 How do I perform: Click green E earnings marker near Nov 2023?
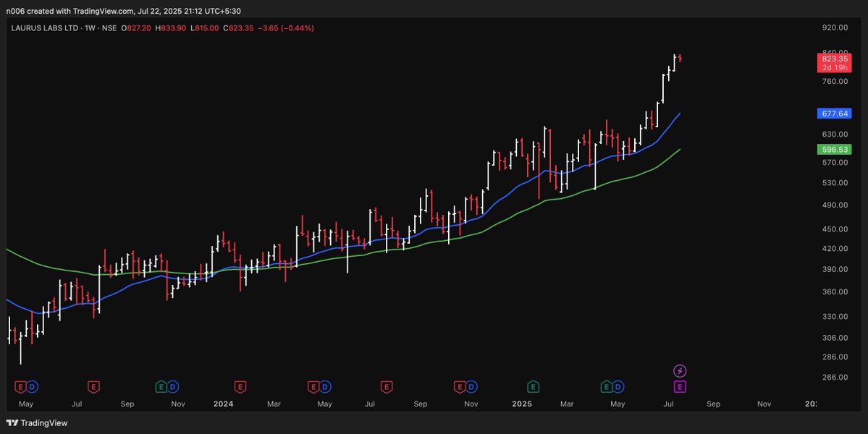pyautogui.click(x=161, y=386)
